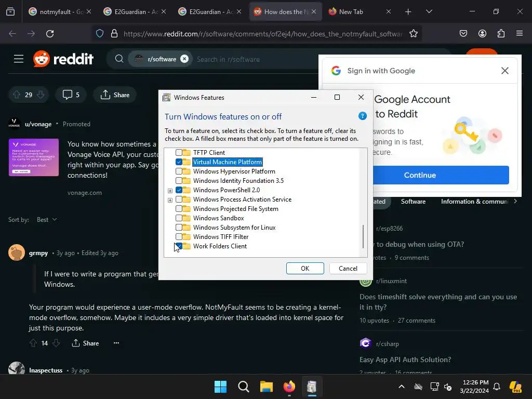
Task: Close the How does the N tab
Action: pyautogui.click(x=314, y=11)
